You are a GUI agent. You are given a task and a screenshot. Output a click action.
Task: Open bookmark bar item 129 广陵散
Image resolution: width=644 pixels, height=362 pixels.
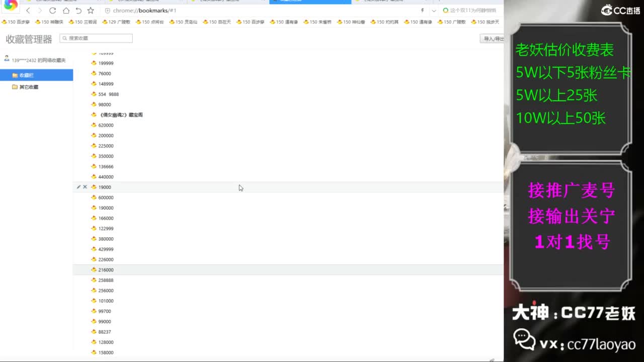(116, 22)
